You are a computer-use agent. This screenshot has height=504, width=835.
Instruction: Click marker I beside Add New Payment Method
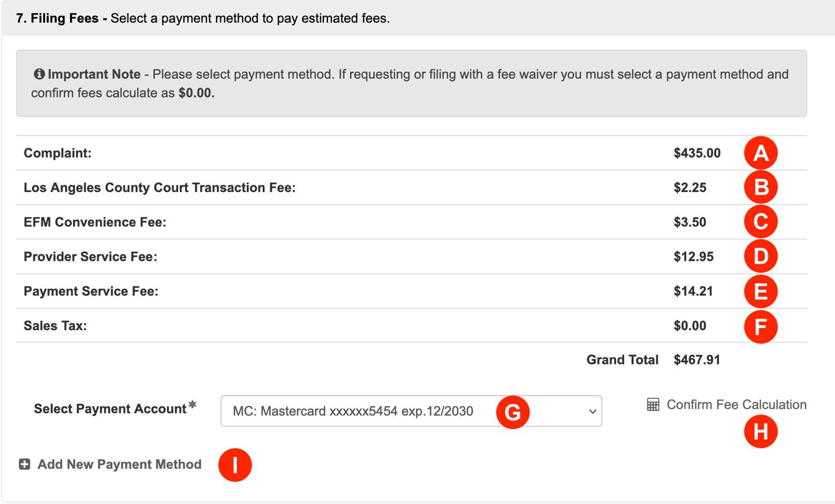coord(235,465)
